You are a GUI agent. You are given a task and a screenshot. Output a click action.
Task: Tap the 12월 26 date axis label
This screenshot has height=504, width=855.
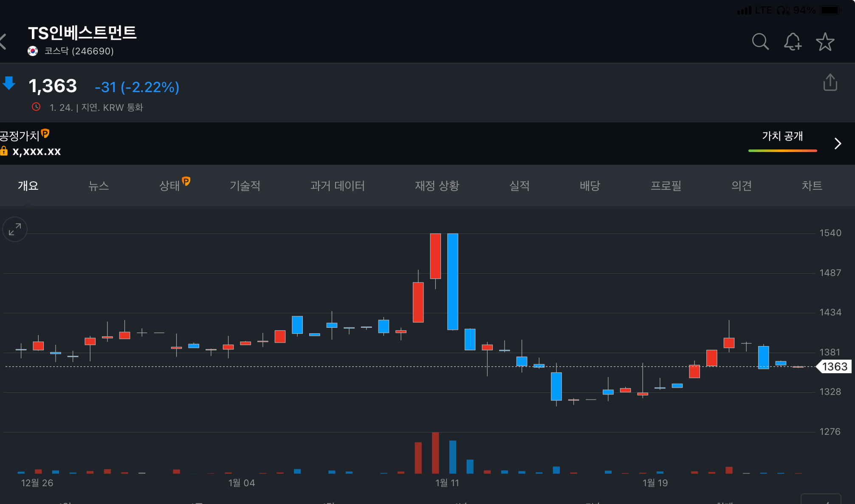37,483
